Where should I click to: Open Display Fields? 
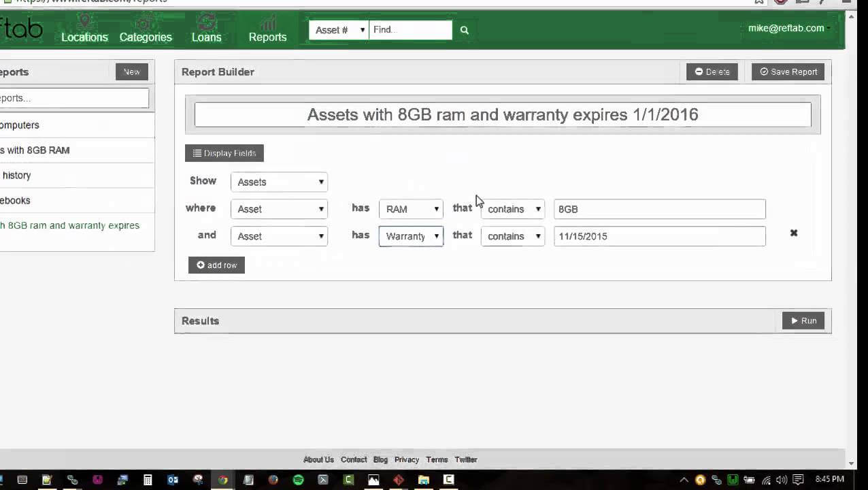click(x=224, y=153)
